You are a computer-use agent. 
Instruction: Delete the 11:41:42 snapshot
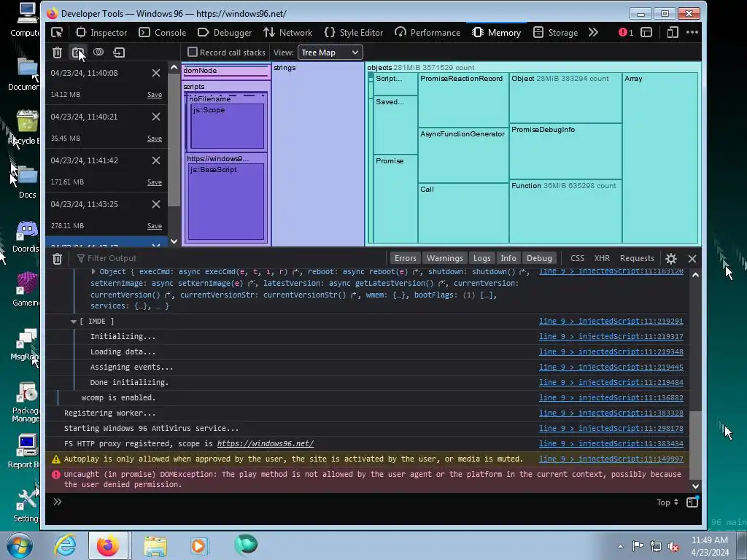click(156, 160)
